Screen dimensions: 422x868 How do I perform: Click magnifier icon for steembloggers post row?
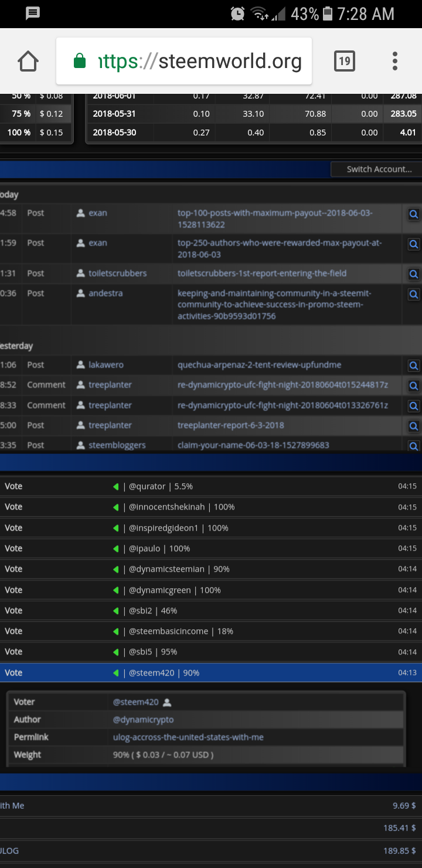click(x=414, y=446)
